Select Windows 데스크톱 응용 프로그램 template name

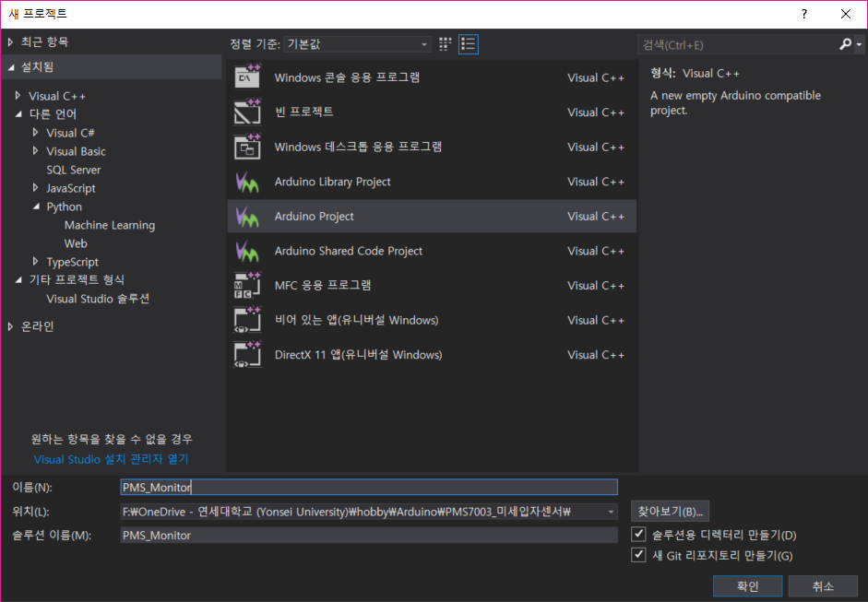tap(358, 147)
